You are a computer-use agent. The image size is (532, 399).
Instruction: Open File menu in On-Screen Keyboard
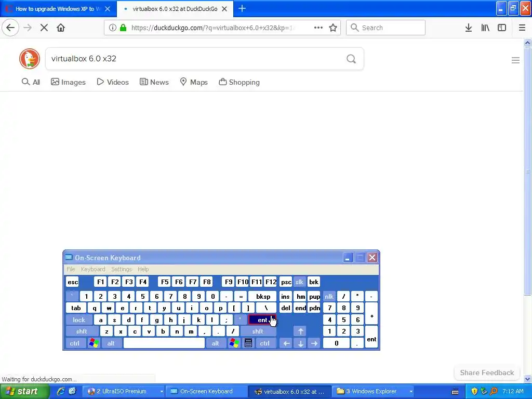tap(71, 269)
